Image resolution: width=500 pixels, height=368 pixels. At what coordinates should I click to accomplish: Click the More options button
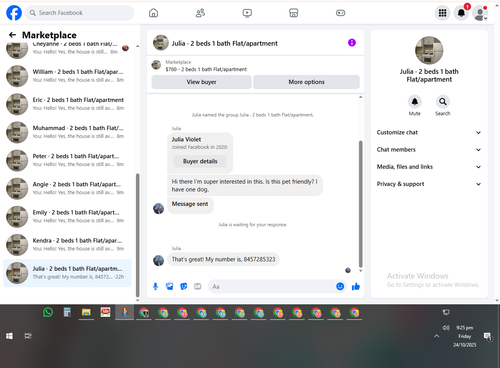(306, 82)
